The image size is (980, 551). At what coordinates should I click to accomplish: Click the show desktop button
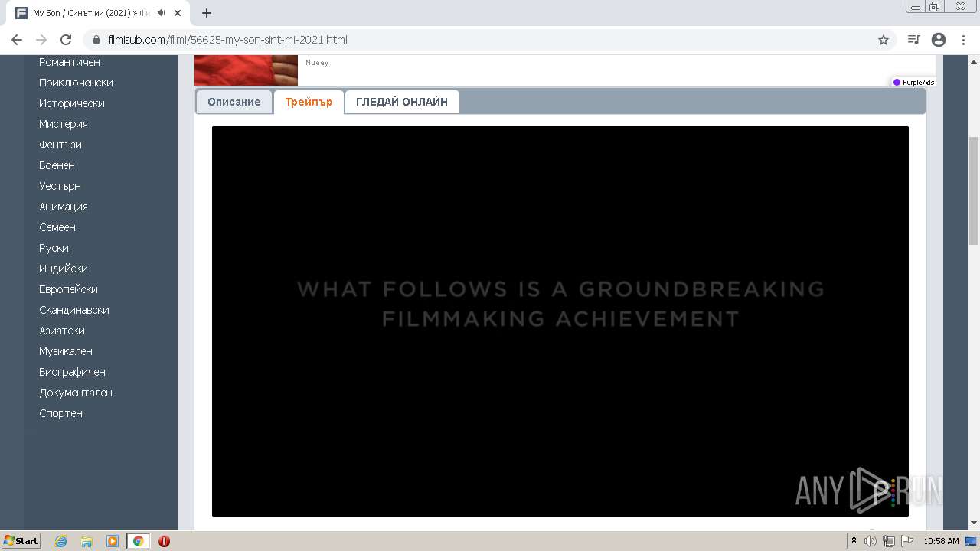click(x=971, y=541)
